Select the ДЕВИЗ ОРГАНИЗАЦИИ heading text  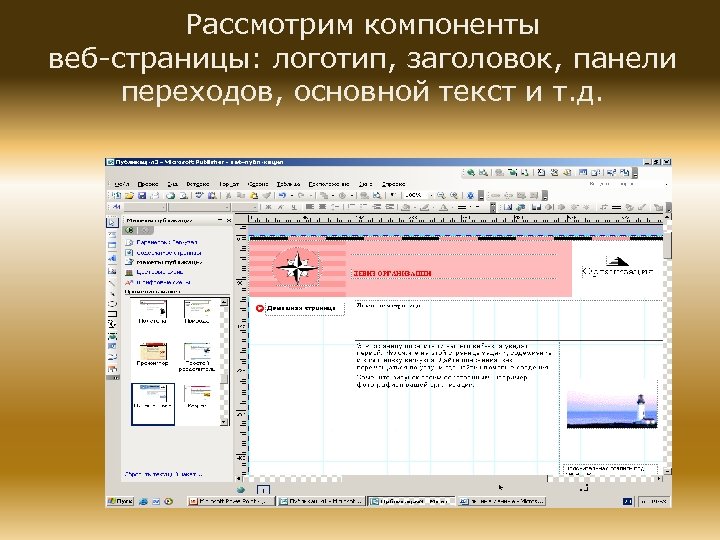pyautogui.click(x=392, y=273)
